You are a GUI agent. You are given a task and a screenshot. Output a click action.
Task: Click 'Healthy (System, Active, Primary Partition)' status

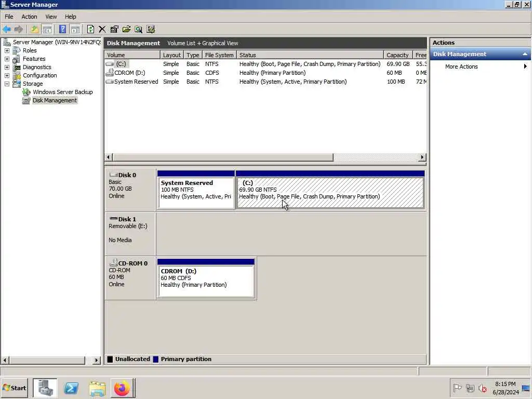[293, 82]
